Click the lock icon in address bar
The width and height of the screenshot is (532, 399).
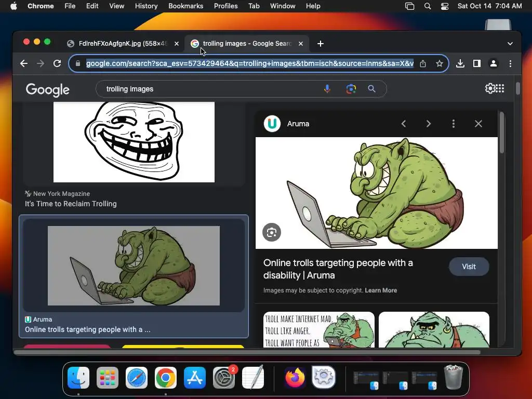(78, 63)
